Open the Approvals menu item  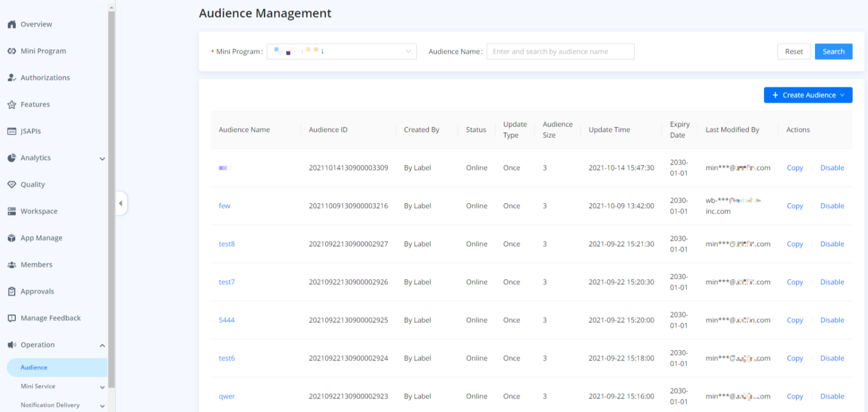point(37,291)
